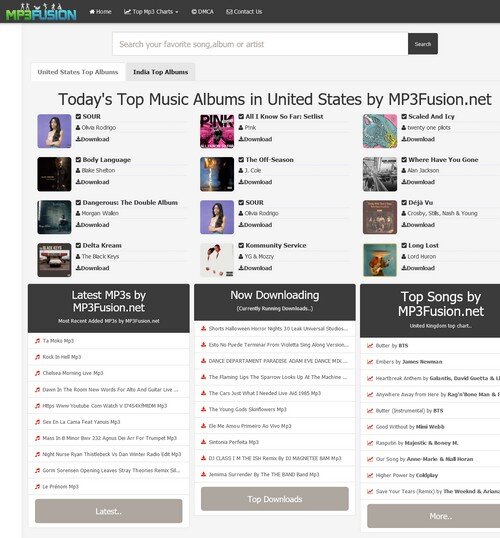
Task: Open the DMCA page
Action: click(x=202, y=12)
